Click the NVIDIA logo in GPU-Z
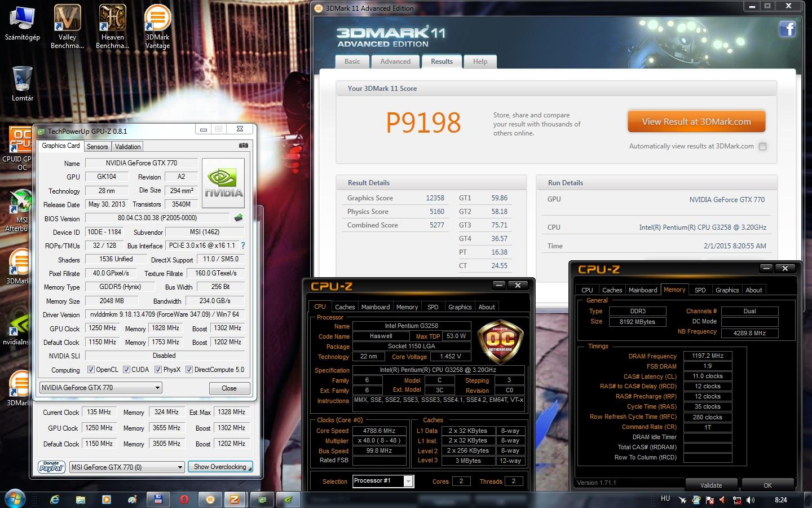812x508 pixels. (223, 183)
